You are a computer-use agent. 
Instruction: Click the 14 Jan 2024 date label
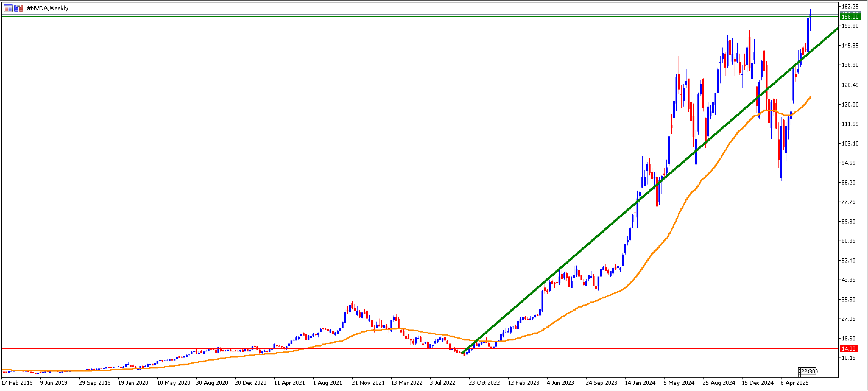(x=640, y=383)
